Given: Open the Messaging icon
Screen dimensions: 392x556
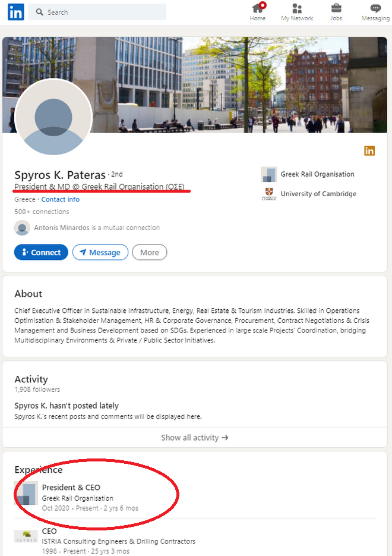Looking at the screenshot, I should pos(375,8).
